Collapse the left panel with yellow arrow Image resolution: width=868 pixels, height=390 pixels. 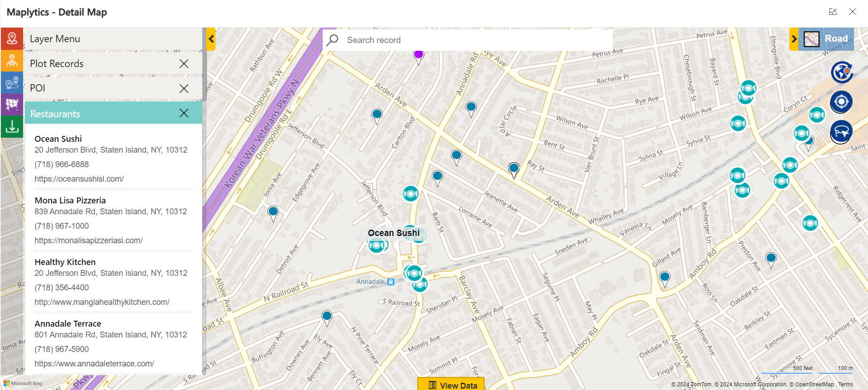[211, 39]
